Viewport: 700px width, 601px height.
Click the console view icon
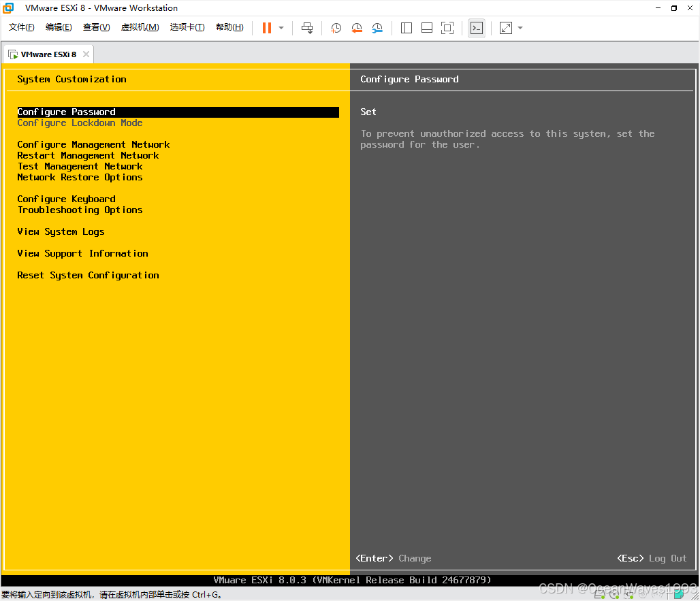click(477, 28)
